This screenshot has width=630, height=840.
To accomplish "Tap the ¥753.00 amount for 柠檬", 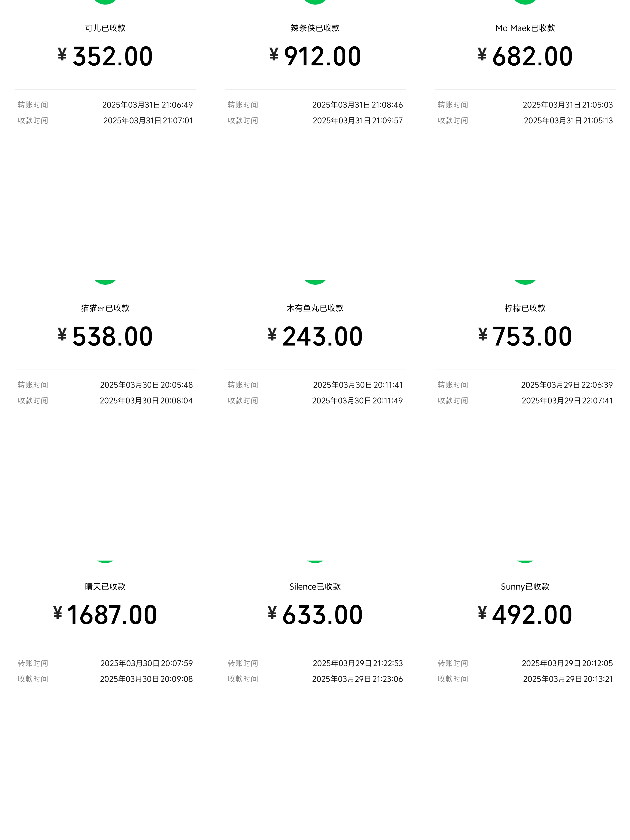I will (x=525, y=337).
